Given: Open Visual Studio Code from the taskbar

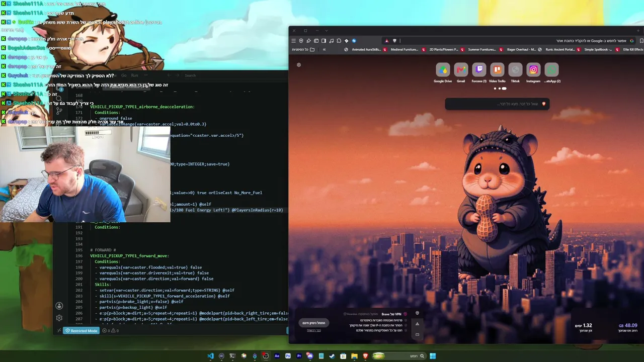Looking at the screenshot, I should [211, 356].
